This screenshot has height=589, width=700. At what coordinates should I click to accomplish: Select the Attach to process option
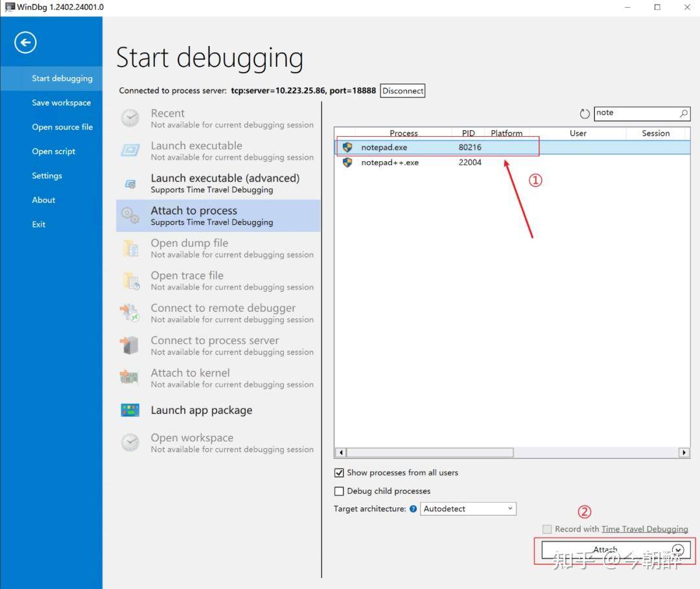point(218,216)
